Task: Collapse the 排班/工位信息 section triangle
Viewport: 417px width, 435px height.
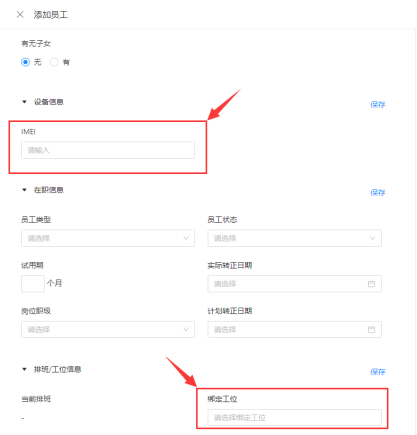Action: (x=24, y=369)
